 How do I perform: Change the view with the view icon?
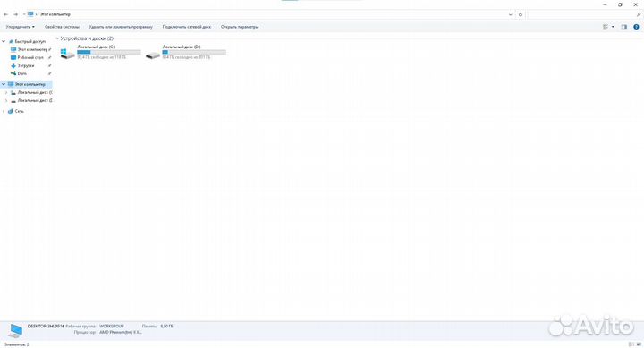click(x=606, y=27)
